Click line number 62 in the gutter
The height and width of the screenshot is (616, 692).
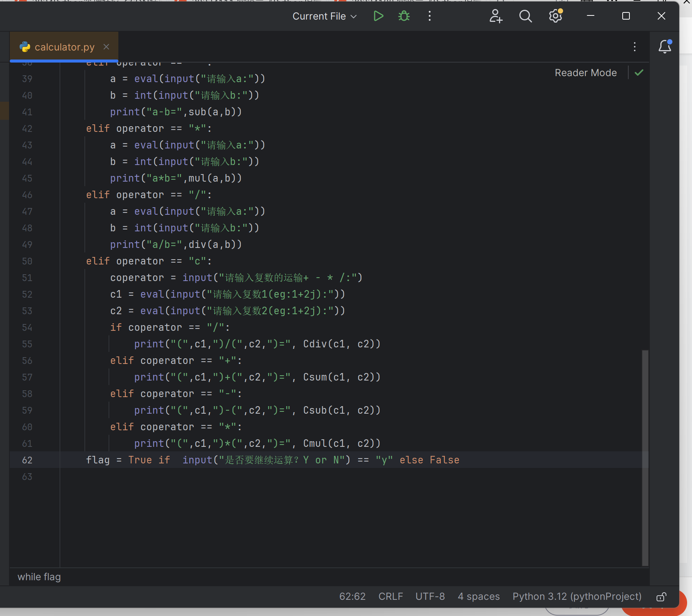[27, 460]
